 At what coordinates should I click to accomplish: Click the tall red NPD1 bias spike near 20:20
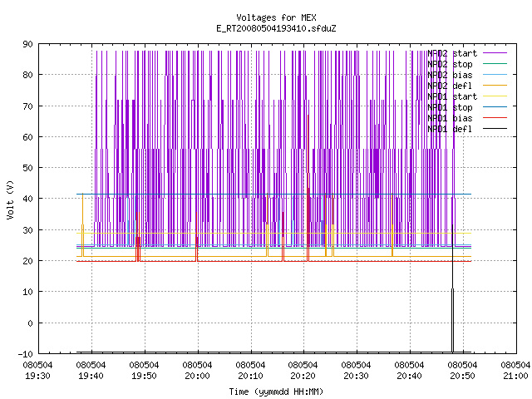coord(308,189)
